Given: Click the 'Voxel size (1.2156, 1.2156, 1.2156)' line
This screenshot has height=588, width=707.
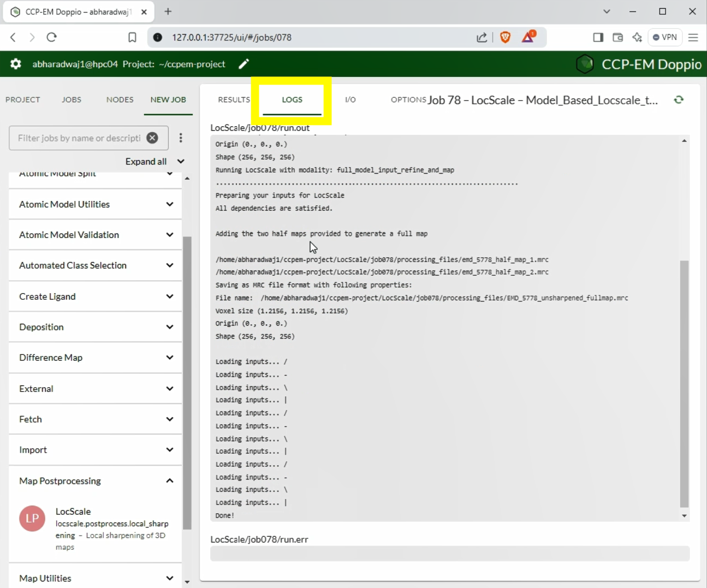Looking at the screenshot, I should (x=282, y=311).
